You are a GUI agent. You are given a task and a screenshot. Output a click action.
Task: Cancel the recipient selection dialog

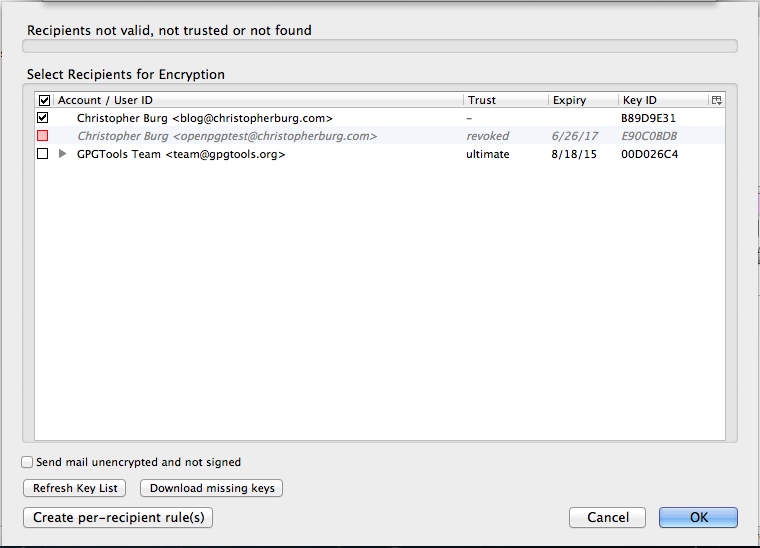(607, 517)
